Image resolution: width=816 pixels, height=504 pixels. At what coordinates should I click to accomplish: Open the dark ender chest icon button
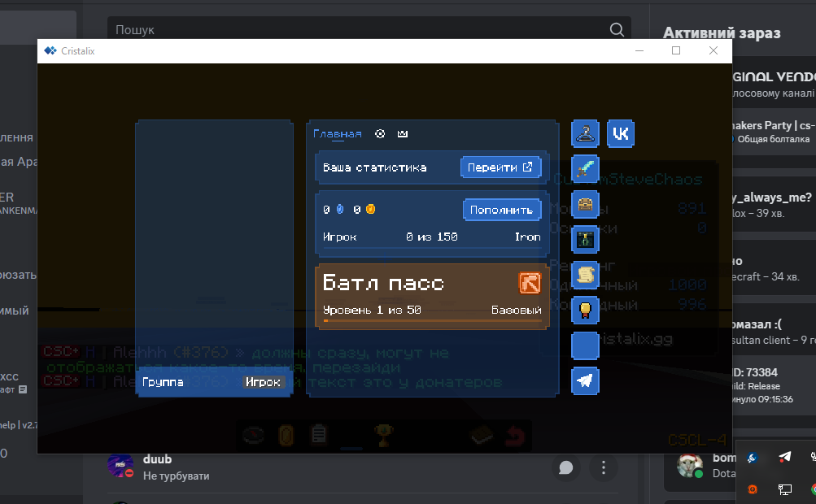tap(585, 240)
